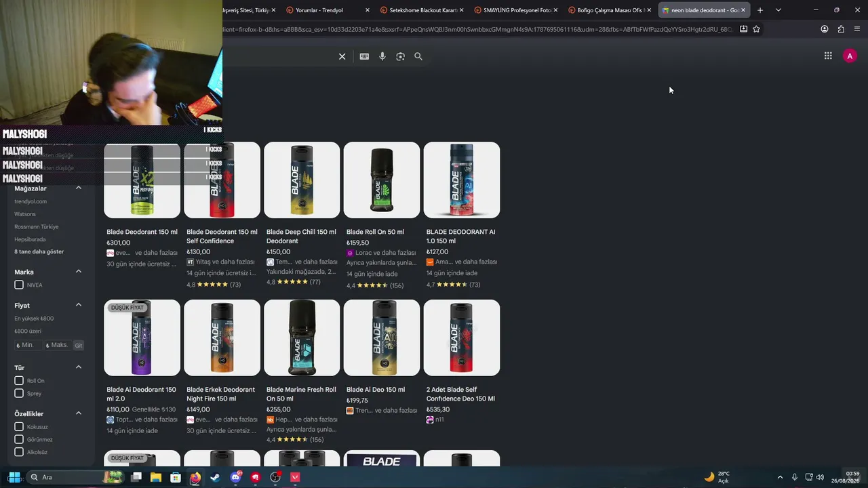
Task: Switch to the Bofigo Çalışma Masası tab
Action: (610, 10)
